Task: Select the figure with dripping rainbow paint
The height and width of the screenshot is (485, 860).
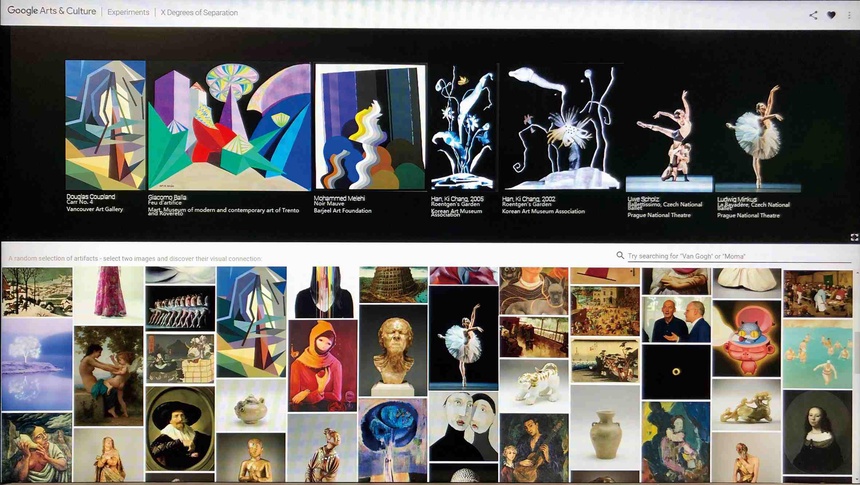Action: [x=322, y=292]
